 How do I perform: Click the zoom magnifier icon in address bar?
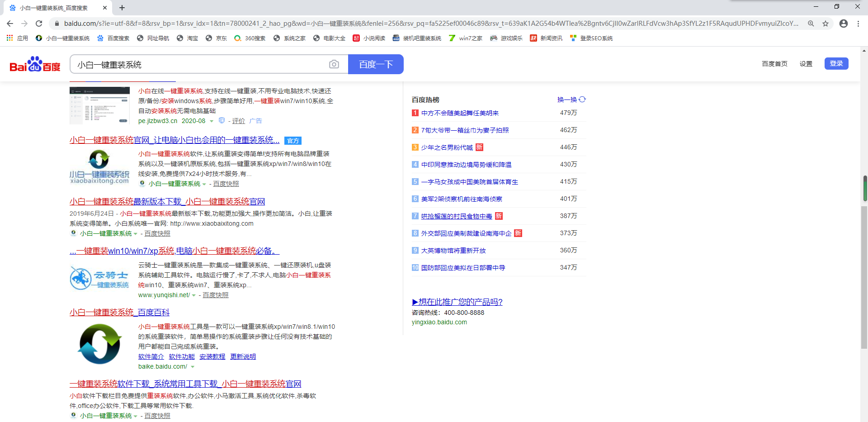click(811, 24)
